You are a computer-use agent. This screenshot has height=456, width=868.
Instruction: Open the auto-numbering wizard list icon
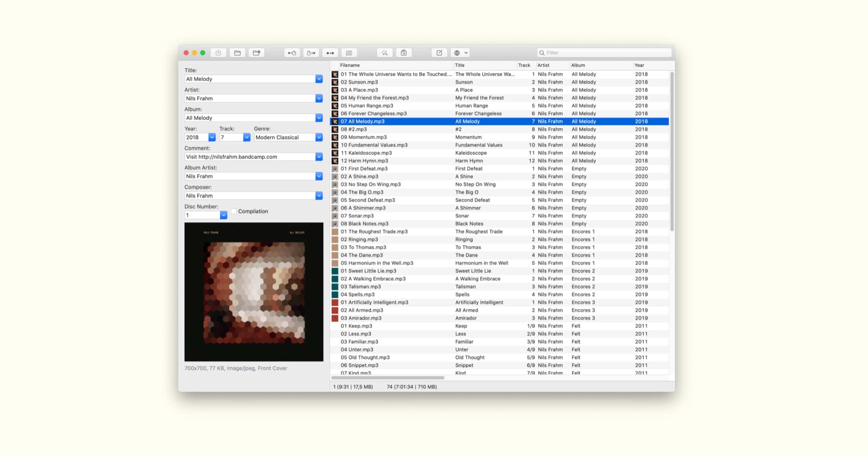(x=349, y=53)
